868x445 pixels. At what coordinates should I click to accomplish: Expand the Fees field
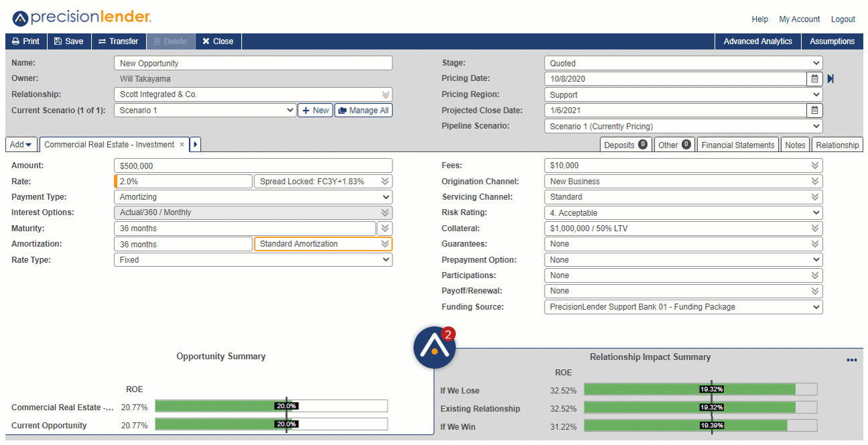pyautogui.click(x=815, y=166)
